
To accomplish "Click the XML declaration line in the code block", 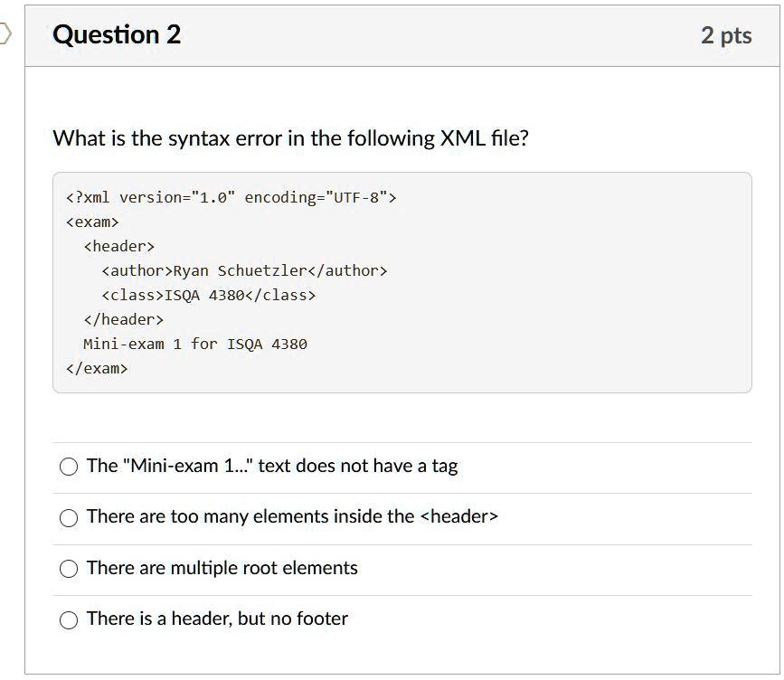I will [231, 197].
